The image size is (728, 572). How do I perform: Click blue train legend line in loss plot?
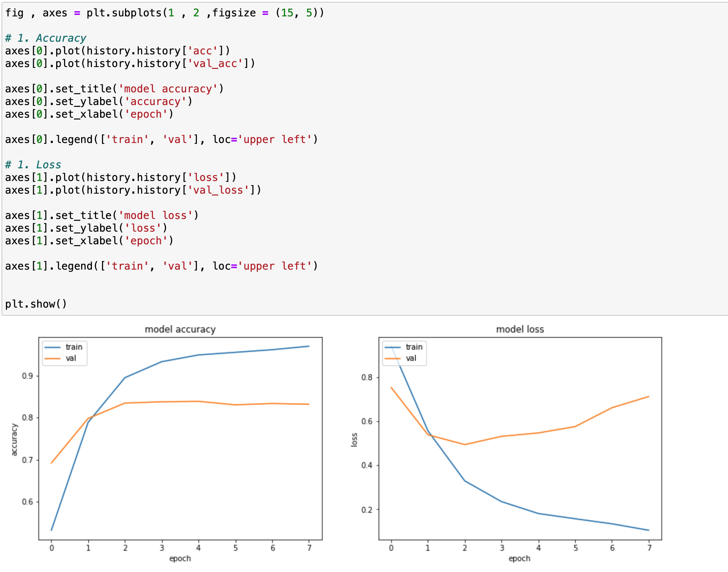[393, 347]
